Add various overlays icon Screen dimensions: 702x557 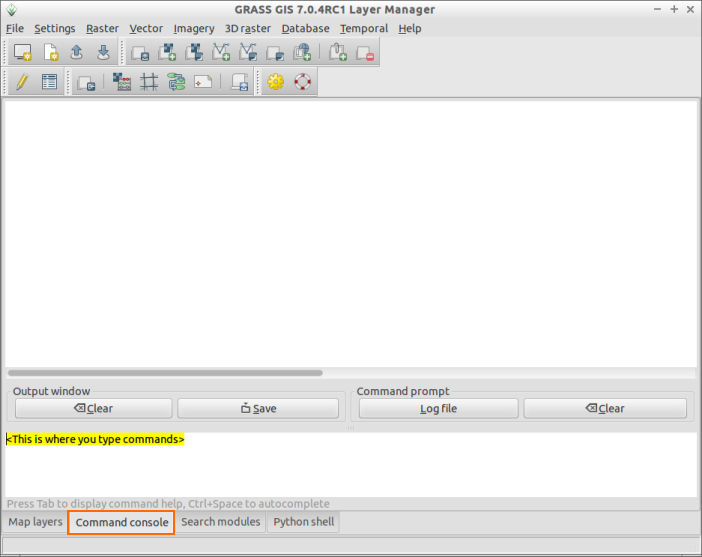[275, 53]
